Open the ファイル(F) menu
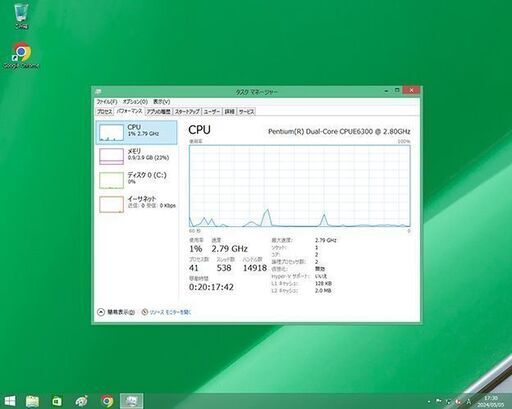Viewport: 512px width, 409px height. [107, 102]
